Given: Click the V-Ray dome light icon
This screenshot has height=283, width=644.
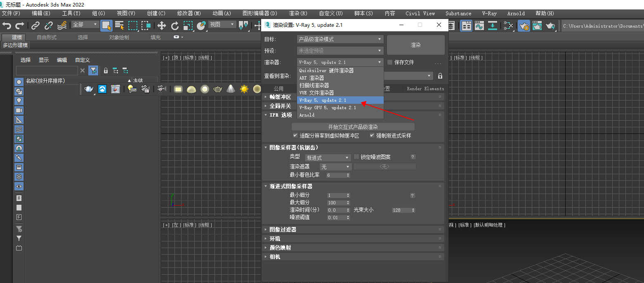Looking at the screenshot, I should point(191,89).
